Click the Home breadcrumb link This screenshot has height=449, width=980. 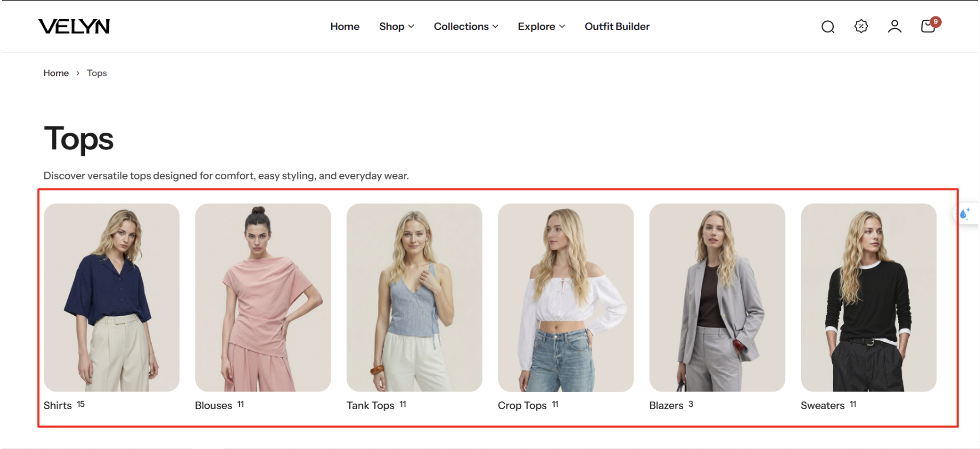pos(56,73)
